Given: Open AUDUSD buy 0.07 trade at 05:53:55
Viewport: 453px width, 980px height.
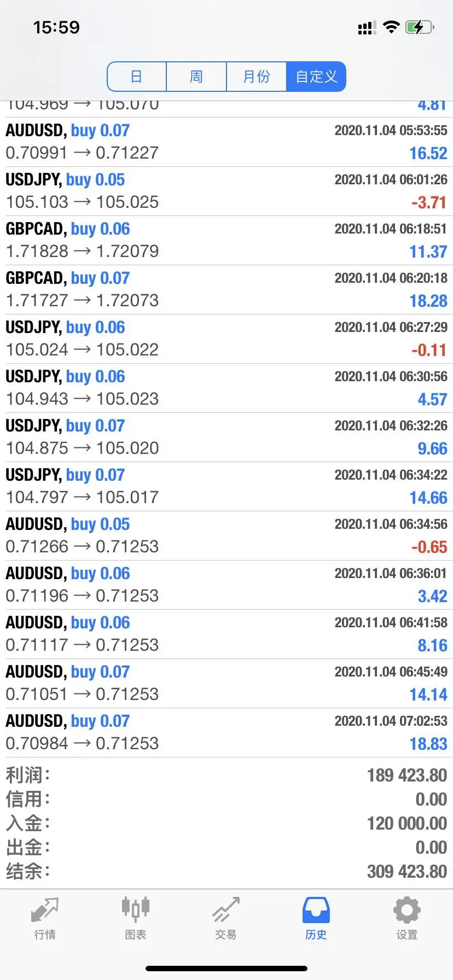Looking at the screenshot, I should 226,142.
